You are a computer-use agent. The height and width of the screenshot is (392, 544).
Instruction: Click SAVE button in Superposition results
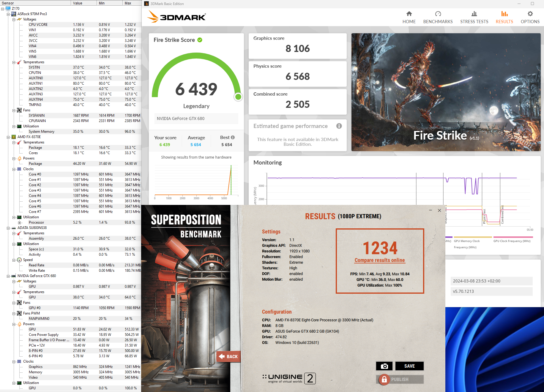[409, 366]
